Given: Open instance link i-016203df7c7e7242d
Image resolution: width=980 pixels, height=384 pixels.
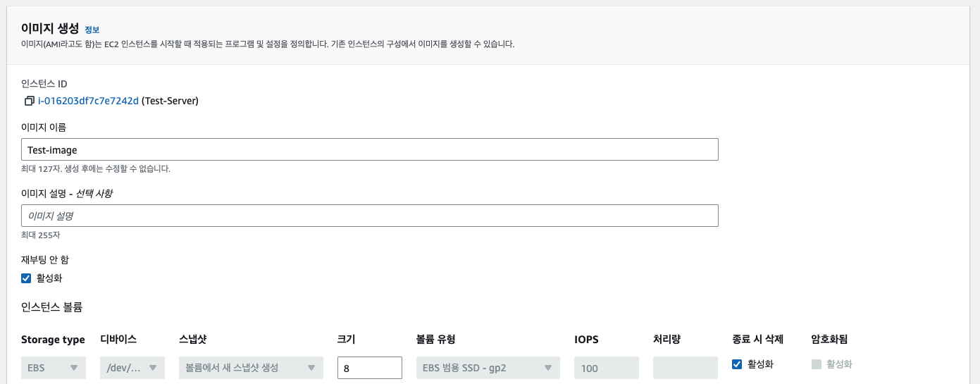Looking at the screenshot, I should (x=88, y=101).
